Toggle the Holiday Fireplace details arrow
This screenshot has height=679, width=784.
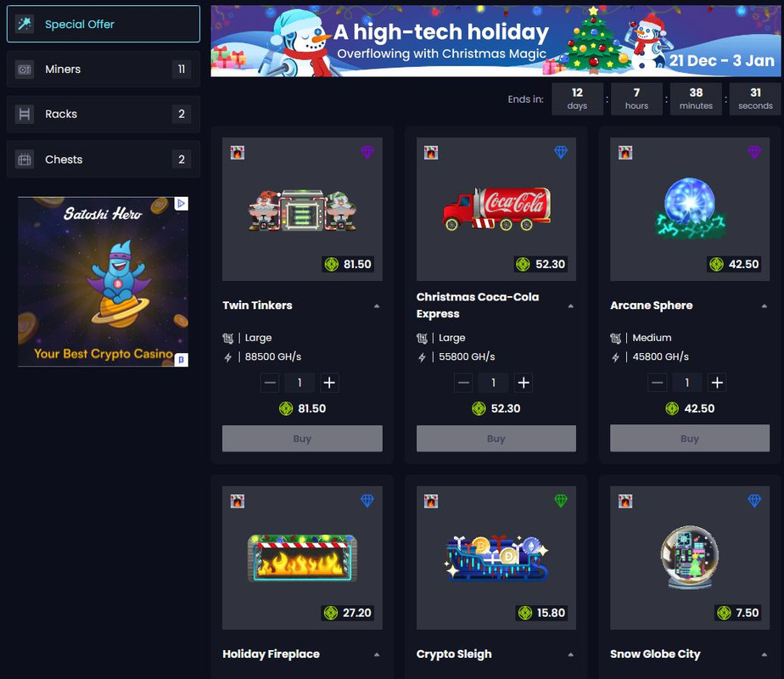click(x=377, y=654)
